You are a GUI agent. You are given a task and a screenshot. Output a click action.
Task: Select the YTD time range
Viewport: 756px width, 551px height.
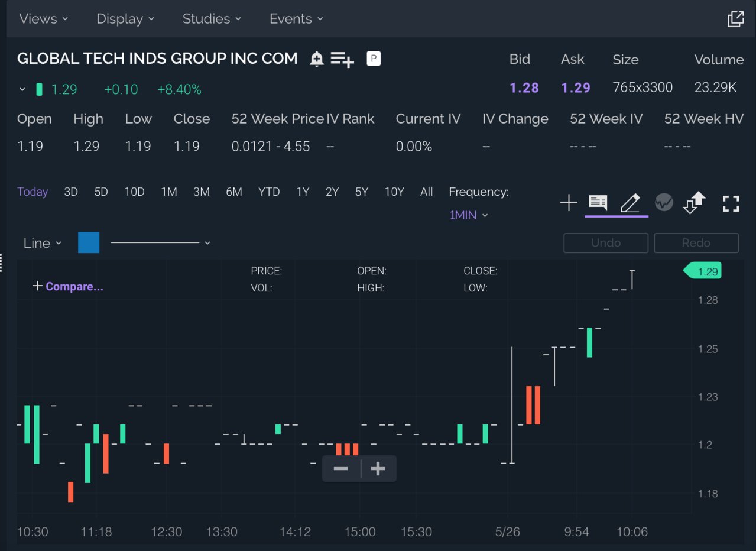click(x=269, y=192)
